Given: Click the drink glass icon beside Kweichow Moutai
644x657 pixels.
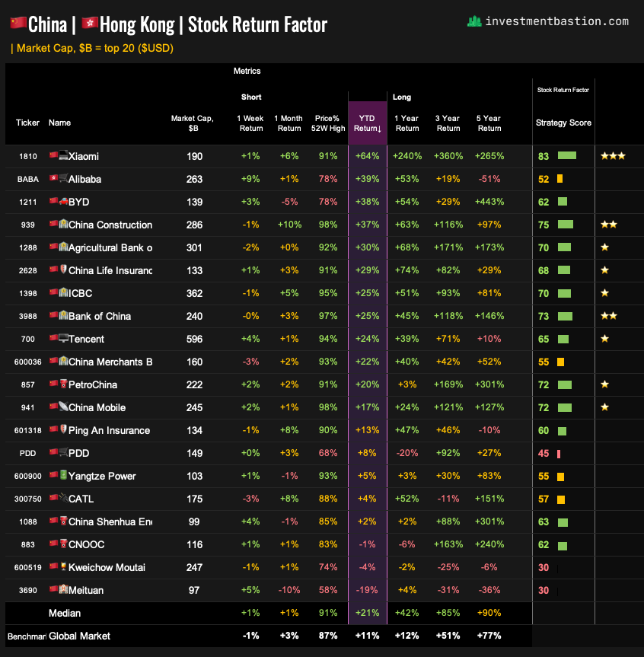Looking at the screenshot, I should pos(63,566).
